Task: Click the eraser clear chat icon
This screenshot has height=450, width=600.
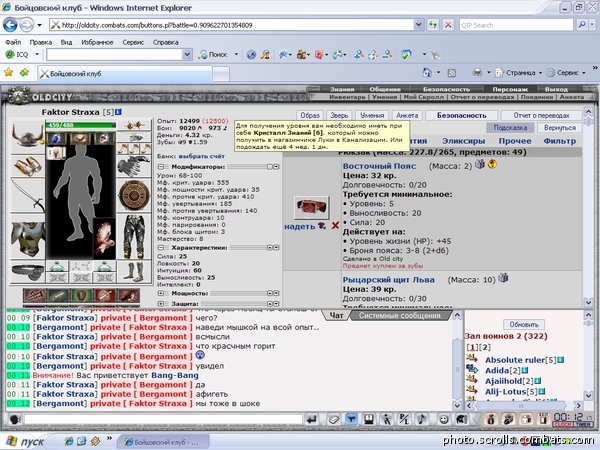Action: 333,420
